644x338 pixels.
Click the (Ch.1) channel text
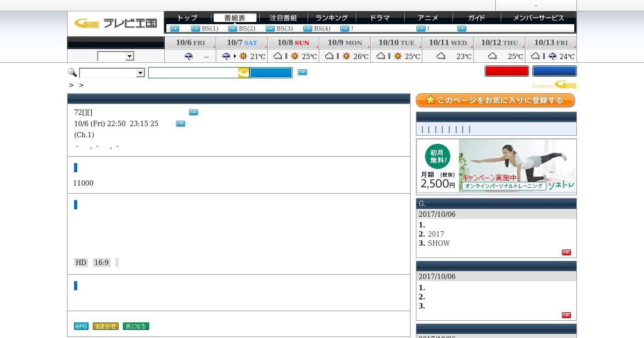tap(84, 135)
